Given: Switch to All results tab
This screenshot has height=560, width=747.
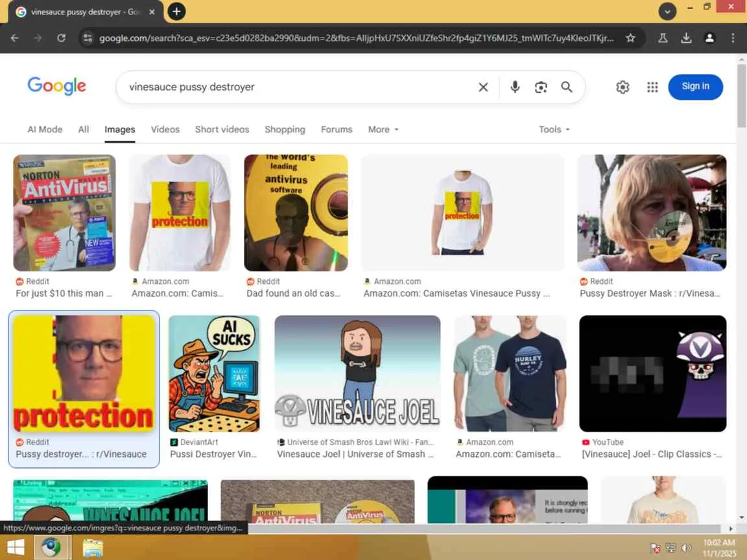Looking at the screenshot, I should coord(84,130).
